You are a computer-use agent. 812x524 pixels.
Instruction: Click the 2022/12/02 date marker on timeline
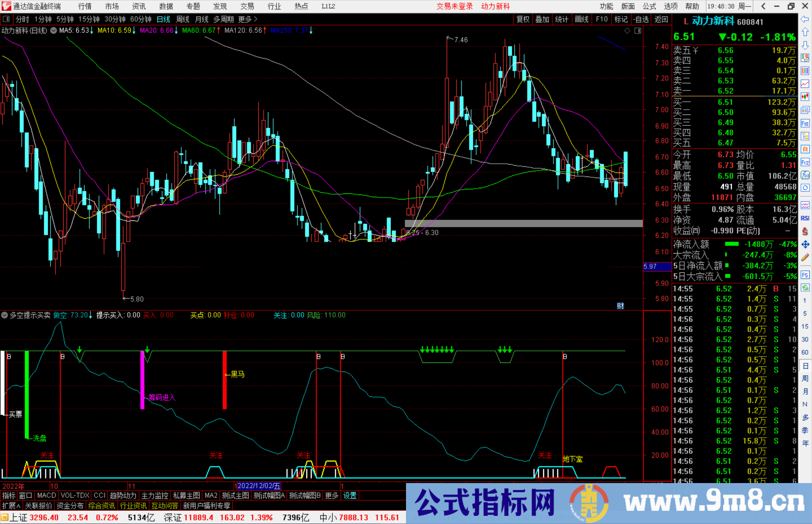tap(259, 486)
